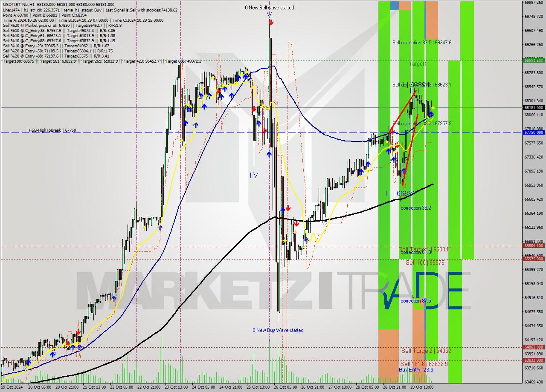Select the 'Target1' chart label

pos(418,63)
